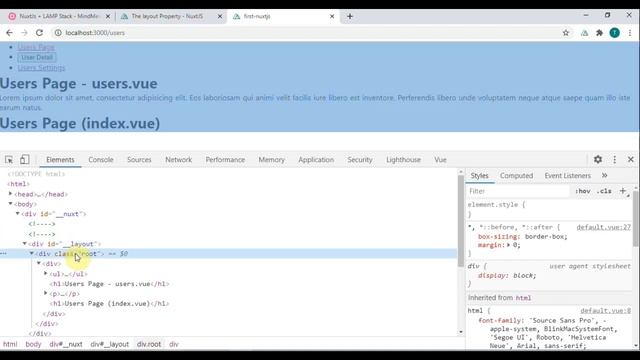Viewport: 640px width, 360px height.
Task: Open default.vue:8 source link
Action: pos(605,311)
